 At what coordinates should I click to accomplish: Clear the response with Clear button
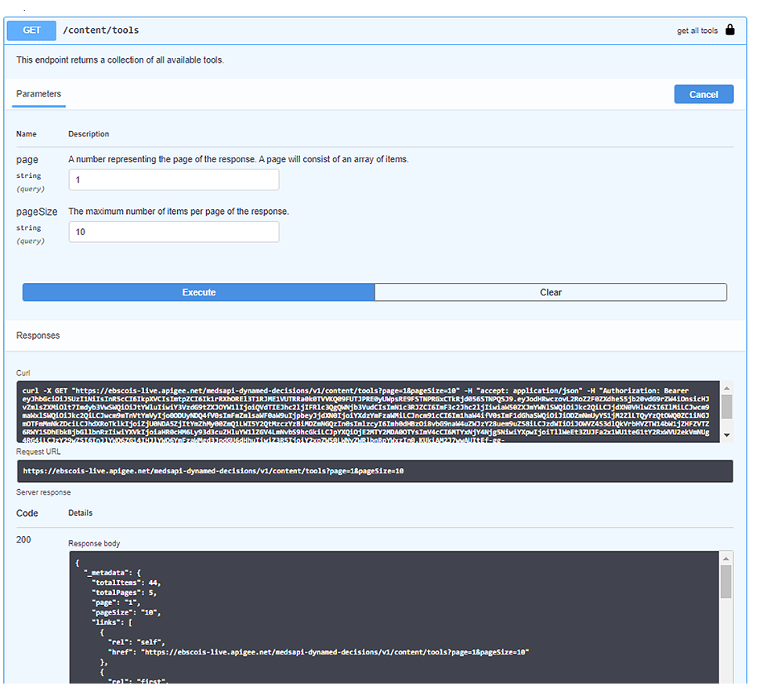coord(551,292)
